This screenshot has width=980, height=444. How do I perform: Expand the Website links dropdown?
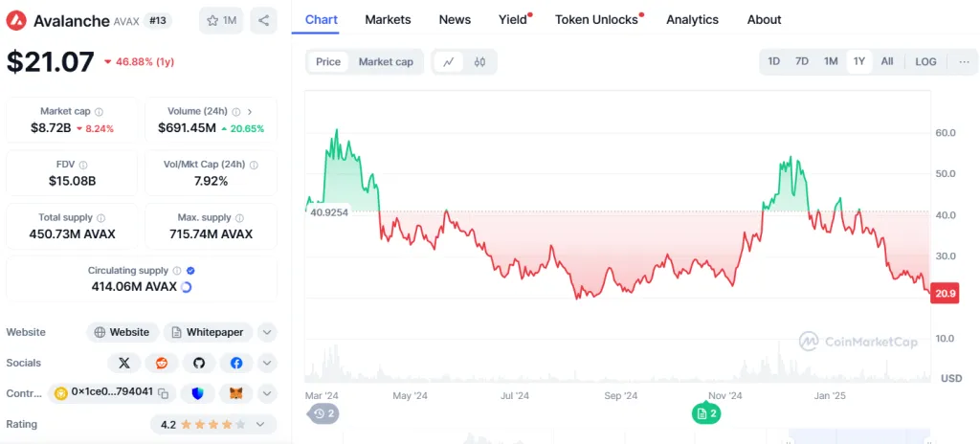[x=268, y=332]
